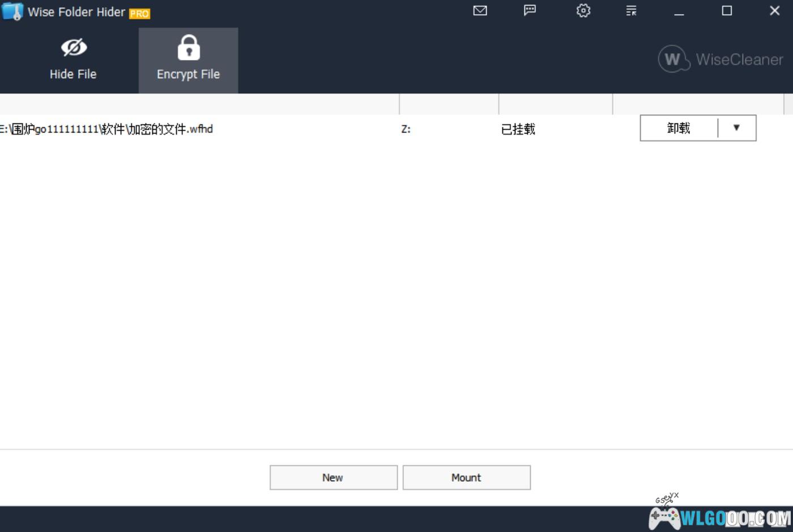Click the Z: drive letter cell

(406, 129)
